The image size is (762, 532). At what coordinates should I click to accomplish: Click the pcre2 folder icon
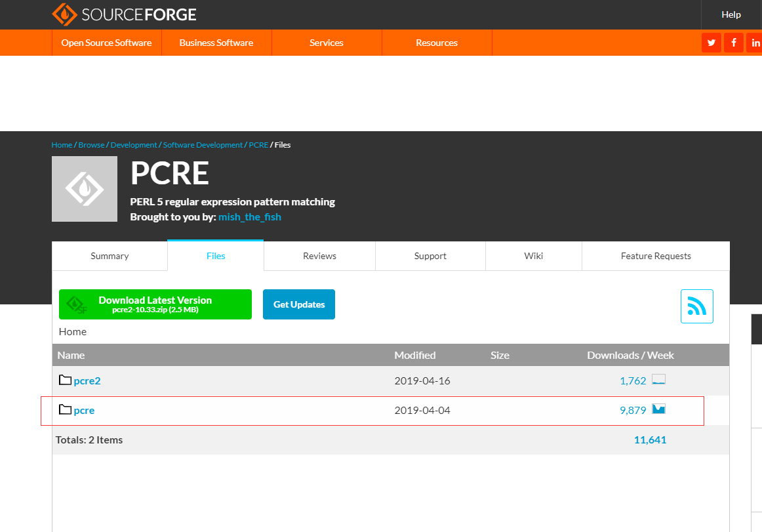(65, 380)
